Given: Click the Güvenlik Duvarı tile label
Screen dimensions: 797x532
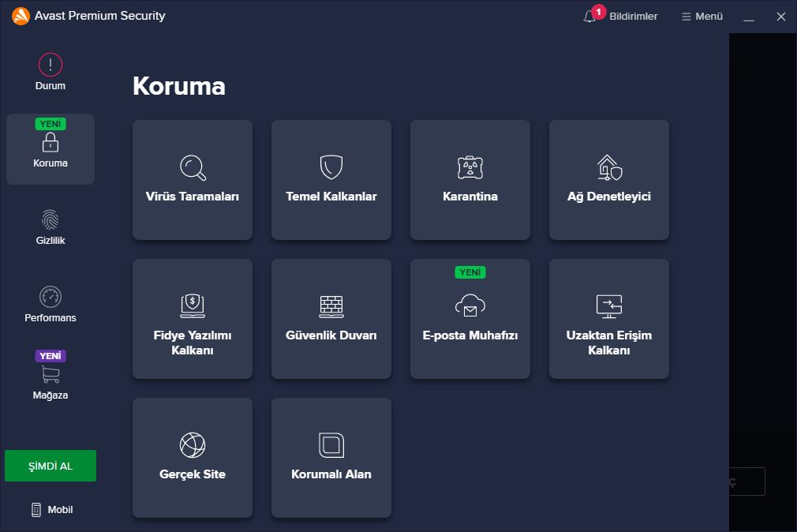Looking at the screenshot, I should click(x=331, y=335).
